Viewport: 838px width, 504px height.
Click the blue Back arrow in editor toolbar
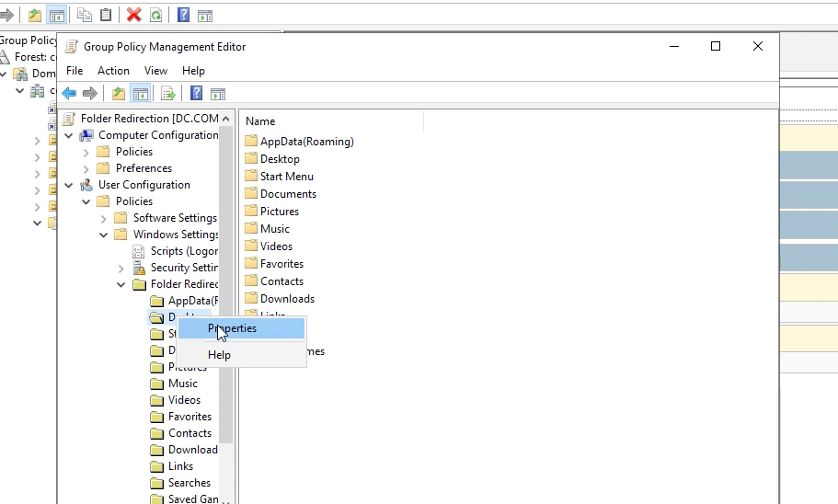(69, 93)
